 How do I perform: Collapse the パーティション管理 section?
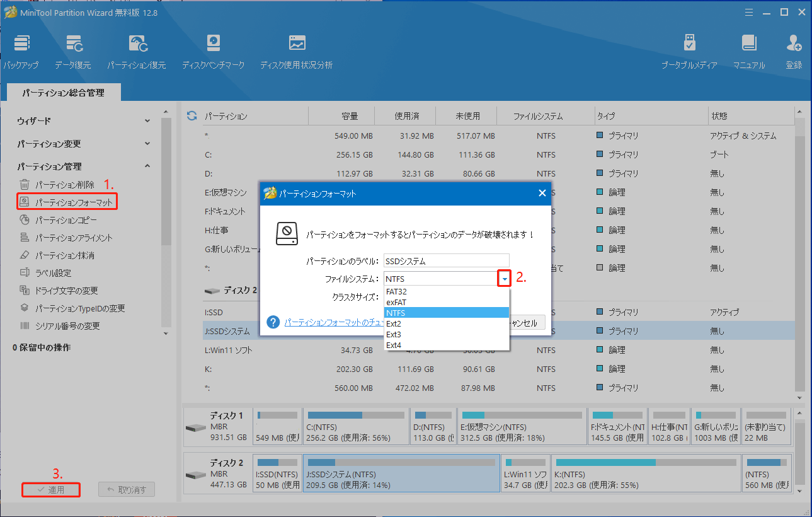pyautogui.click(x=84, y=166)
